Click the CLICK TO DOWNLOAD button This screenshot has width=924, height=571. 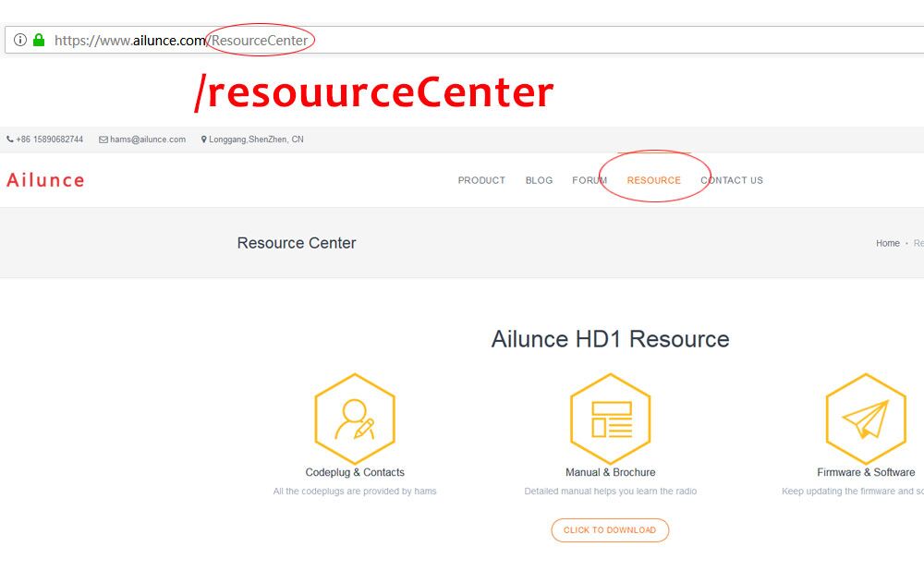(x=610, y=530)
